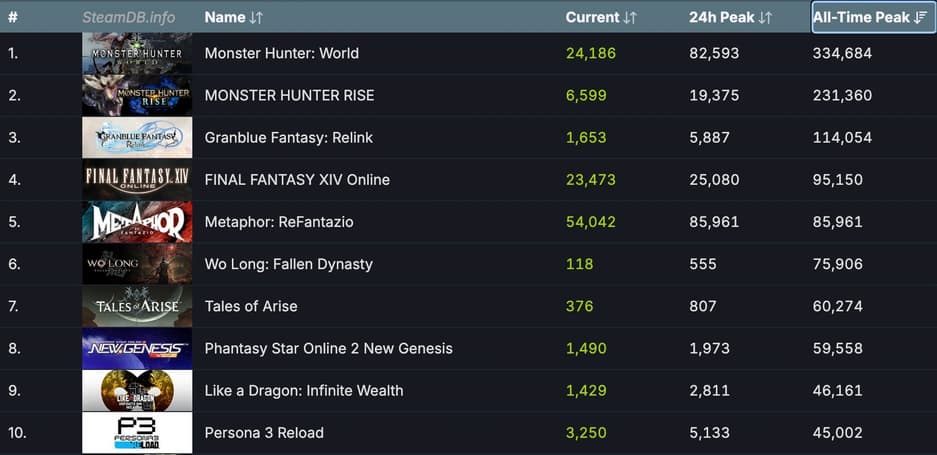Viewport: 937px width, 455px height.
Task: Sort by Current players column header
Action: tap(601, 17)
